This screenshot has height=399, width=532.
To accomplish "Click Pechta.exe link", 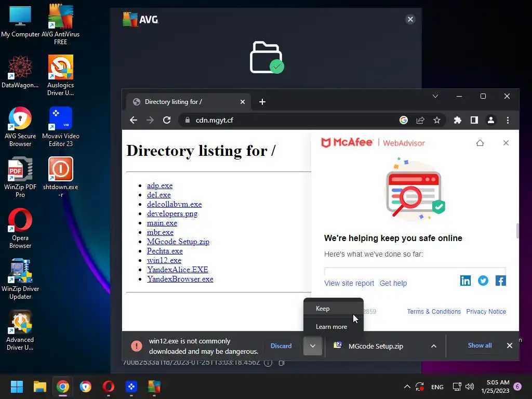I will pyautogui.click(x=165, y=251).
